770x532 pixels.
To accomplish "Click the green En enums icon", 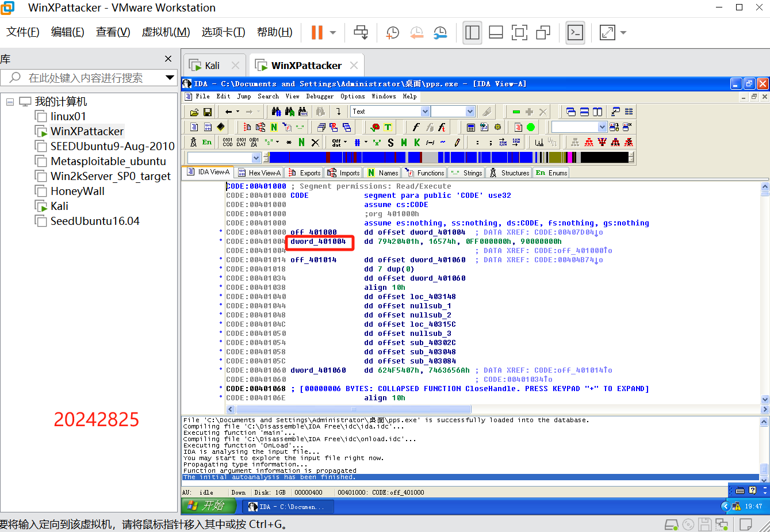I will click(207, 142).
